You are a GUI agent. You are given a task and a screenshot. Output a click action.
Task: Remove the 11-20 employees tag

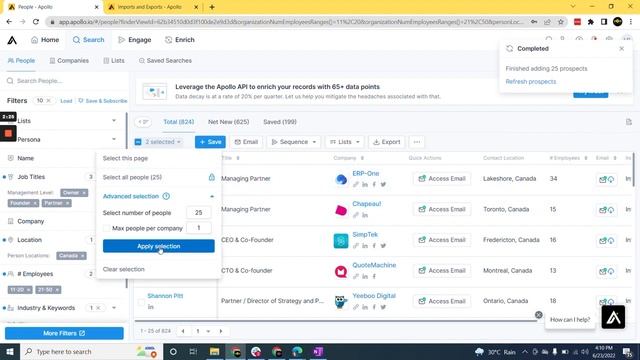click(29, 290)
